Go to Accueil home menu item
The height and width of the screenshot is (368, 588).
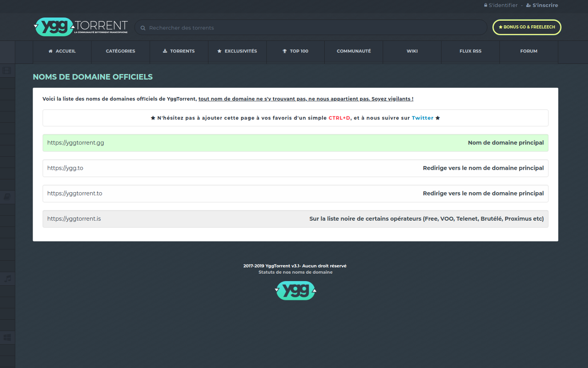(62, 51)
